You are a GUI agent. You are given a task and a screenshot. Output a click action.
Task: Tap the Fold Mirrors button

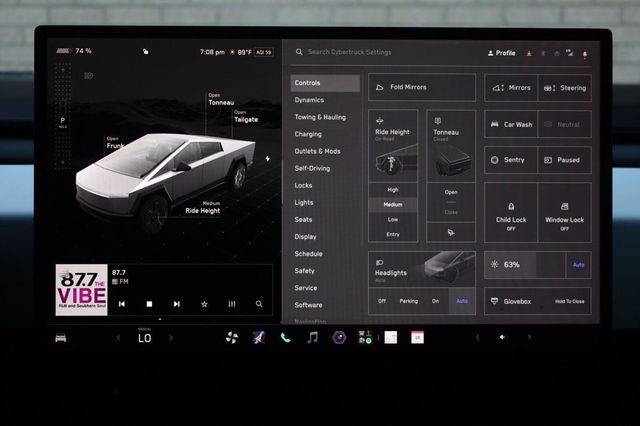click(x=422, y=87)
